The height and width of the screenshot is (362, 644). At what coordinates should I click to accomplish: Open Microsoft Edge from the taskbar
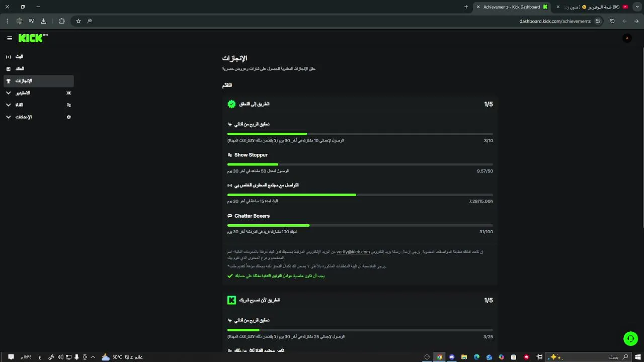[x=476, y=357]
